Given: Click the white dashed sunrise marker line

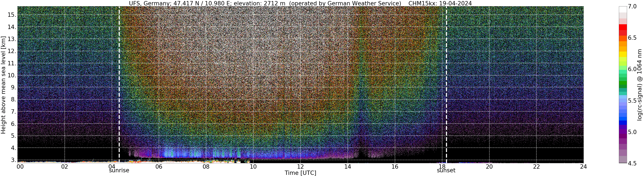Looking at the screenshot, I should click(x=119, y=85).
